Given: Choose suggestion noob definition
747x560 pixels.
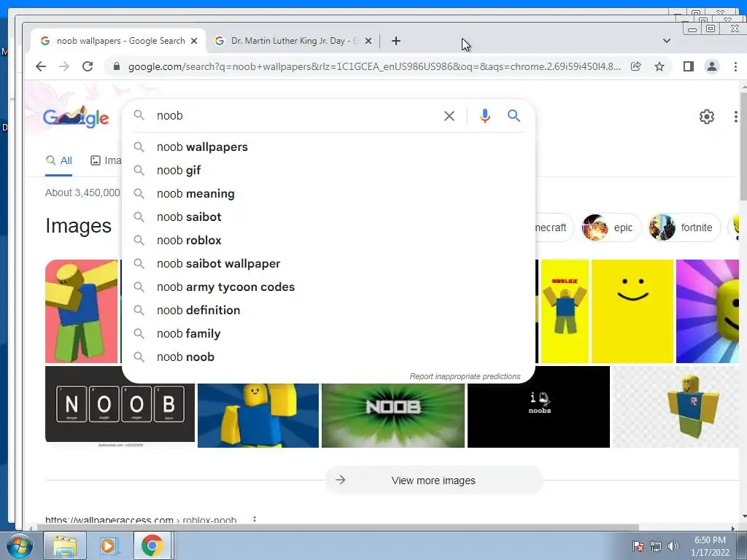Looking at the screenshot, I should click(328, 311).
